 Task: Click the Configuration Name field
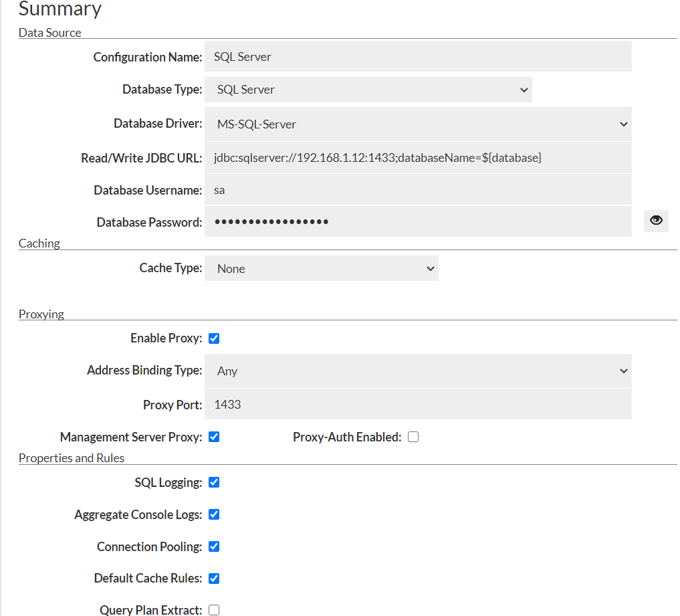coord(418,57)
